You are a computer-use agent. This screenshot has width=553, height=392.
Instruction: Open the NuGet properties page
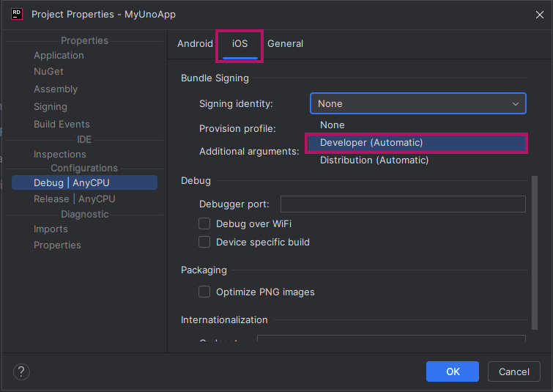point(48,71)
